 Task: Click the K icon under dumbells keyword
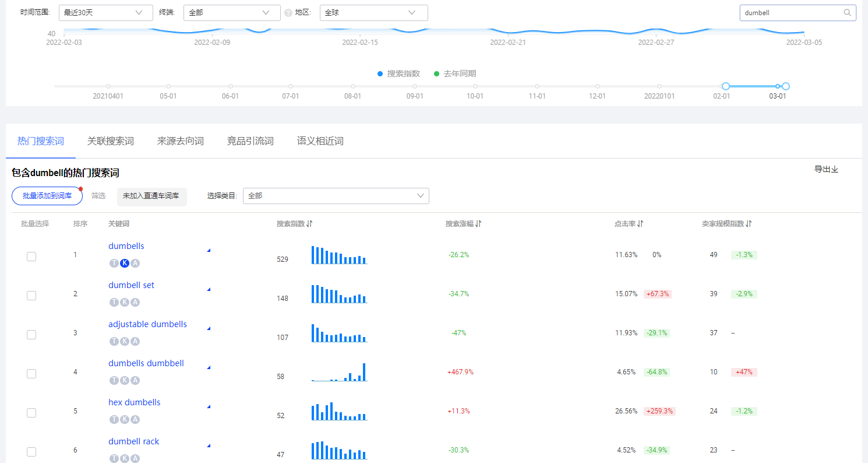pos(125,263)
